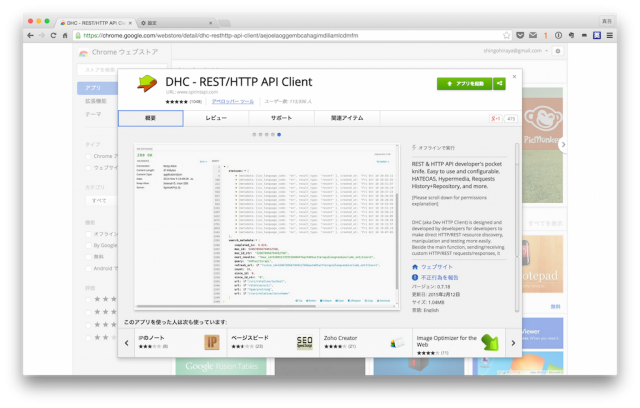The width and height of the screenshot is (640, 408).
Task: Open the Pocket extension icon
Action: (520, 35)
